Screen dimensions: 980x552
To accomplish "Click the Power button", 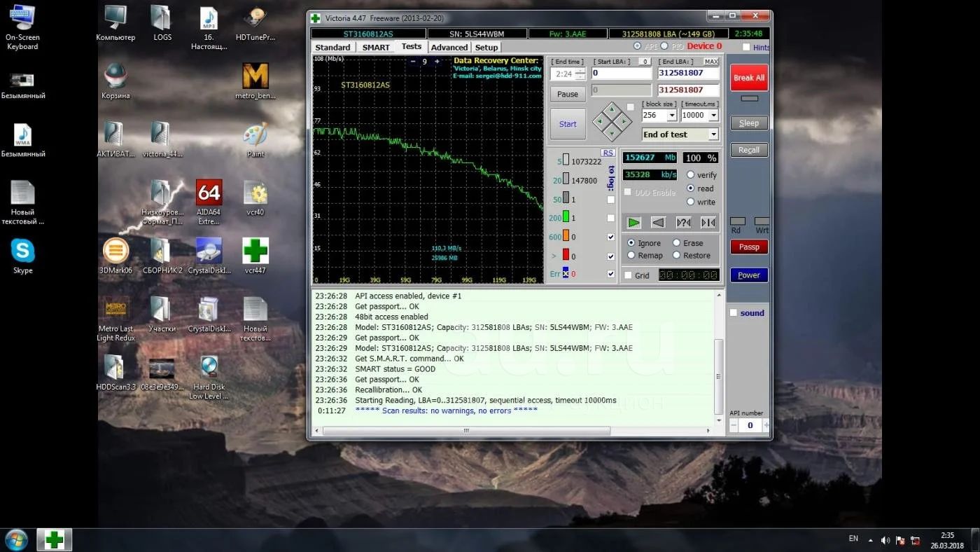I will tap(749, 275).
